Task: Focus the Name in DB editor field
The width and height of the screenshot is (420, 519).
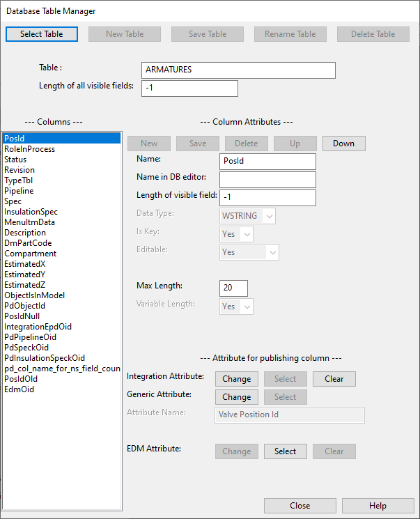Action: coord(267,180)
